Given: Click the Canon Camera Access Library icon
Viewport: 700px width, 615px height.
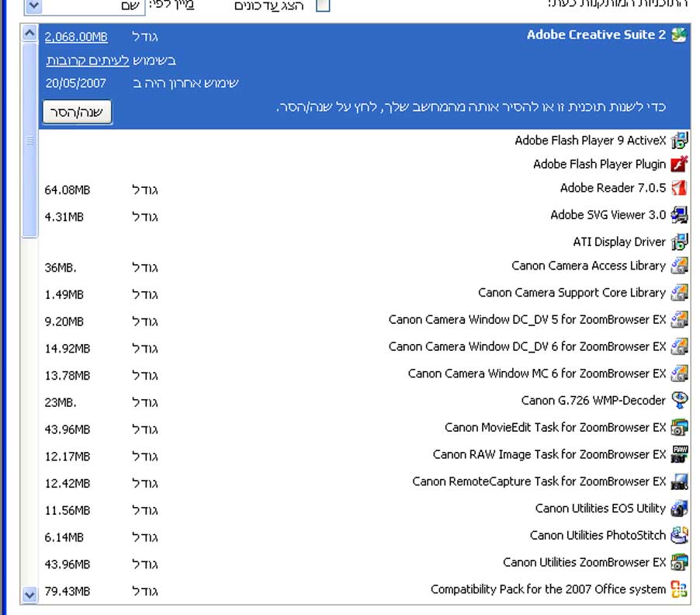Looking at the screenshot, I should (x=680, y=266).
